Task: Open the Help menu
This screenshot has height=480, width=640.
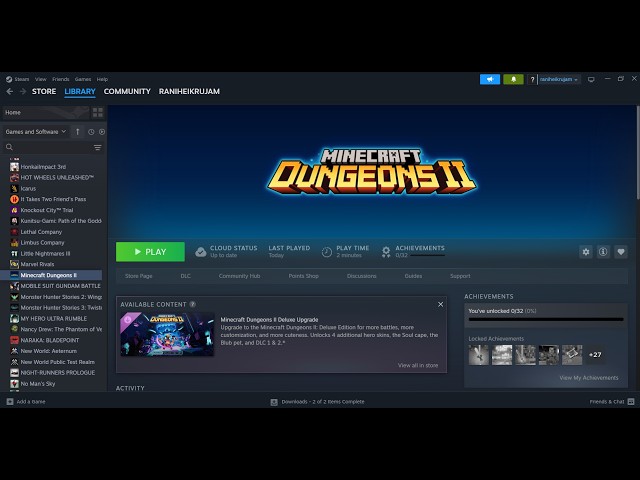Action: point(102,79)
